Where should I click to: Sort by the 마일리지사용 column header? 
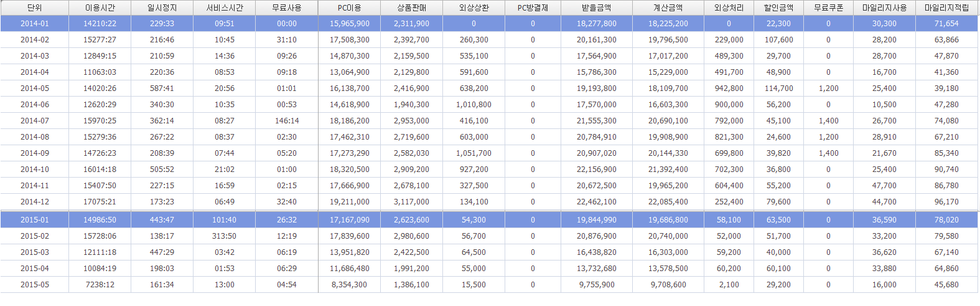tap(884, 8)
